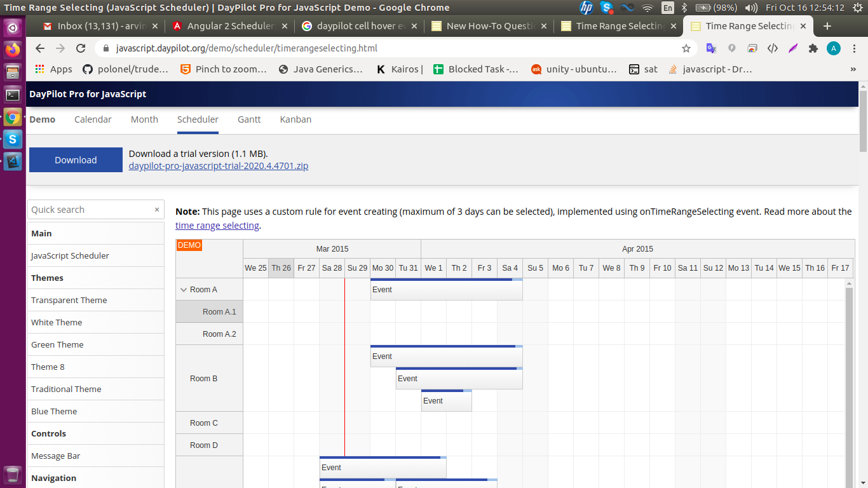Open the clock and date menu
868x488 pixels.
(x=805, y=8)
